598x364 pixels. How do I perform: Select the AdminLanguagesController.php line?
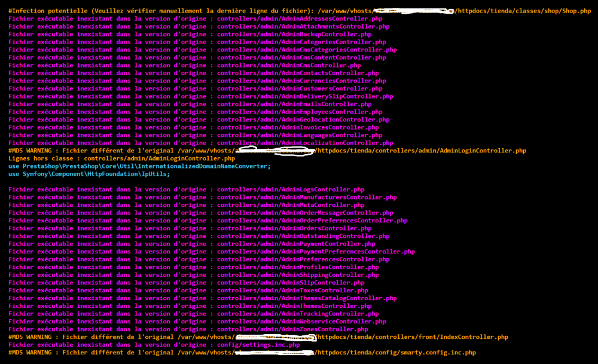pyautogui.click(x=196, y=135)
